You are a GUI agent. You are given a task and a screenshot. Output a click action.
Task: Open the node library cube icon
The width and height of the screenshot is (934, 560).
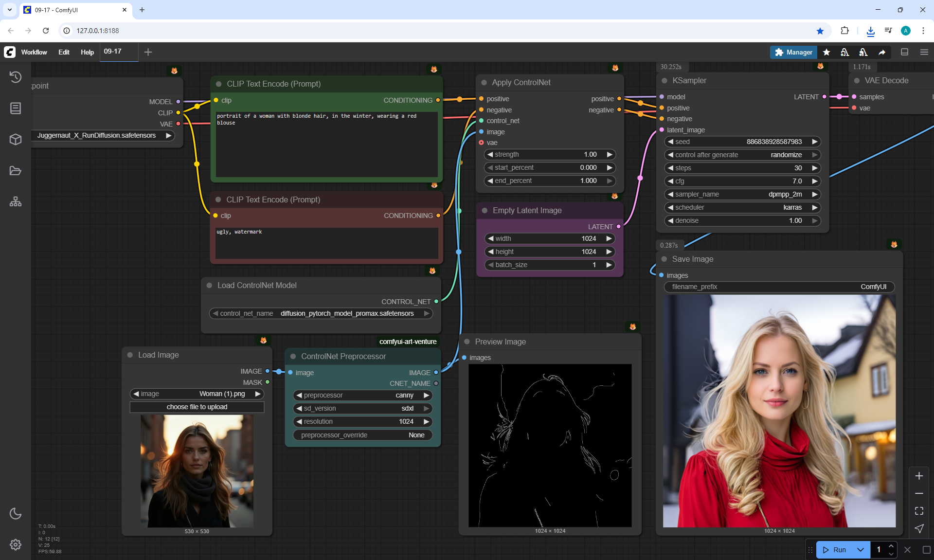point(16,140)
